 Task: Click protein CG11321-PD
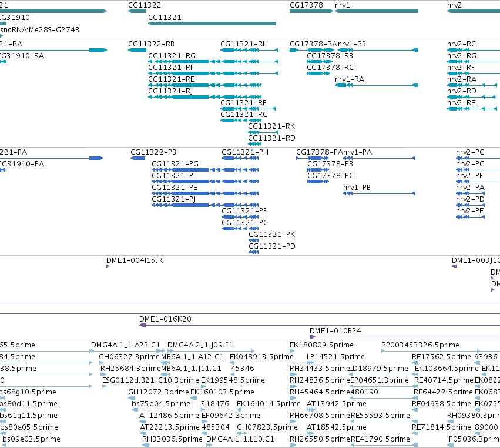[272, 247]
